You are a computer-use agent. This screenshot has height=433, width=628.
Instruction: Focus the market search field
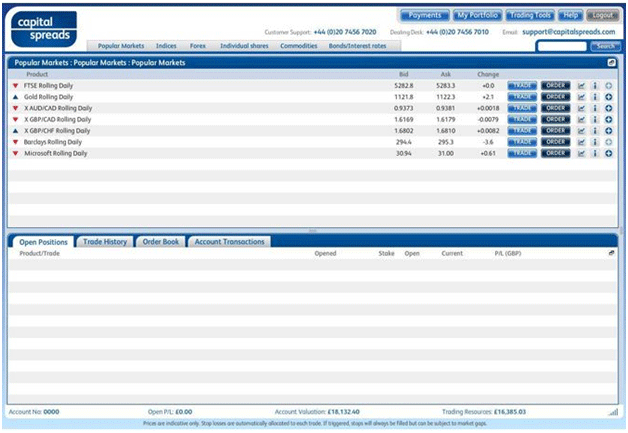click(562, 46)
